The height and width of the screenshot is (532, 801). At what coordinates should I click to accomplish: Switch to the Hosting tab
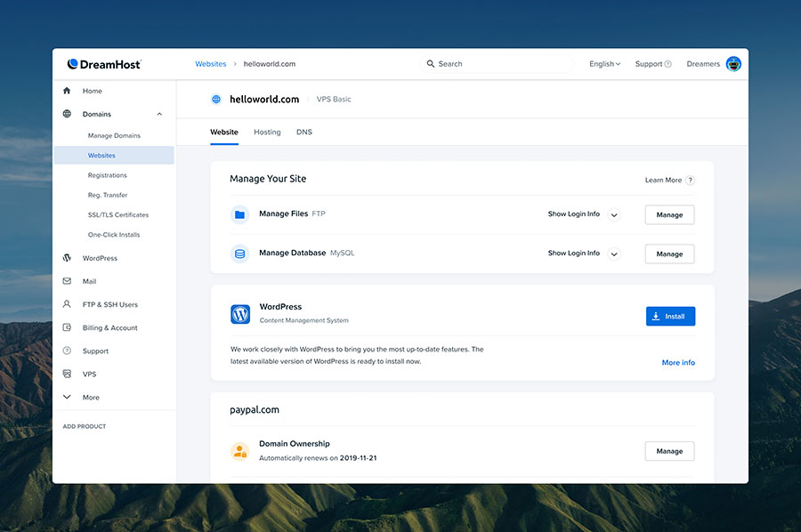point(267,132)
